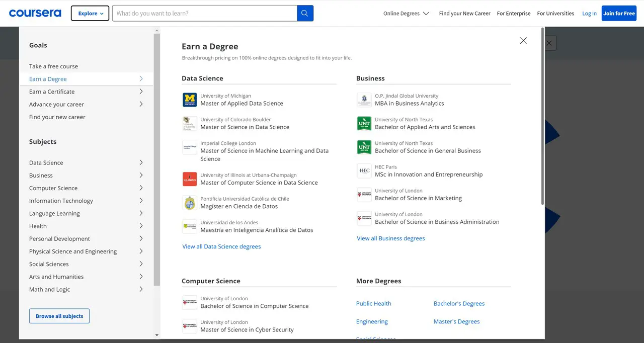The width and height of the screenshot is (644, 343).
Task: Click Pontificia Universidad Católica de Chile logo
Action: [x=190, y=203]
